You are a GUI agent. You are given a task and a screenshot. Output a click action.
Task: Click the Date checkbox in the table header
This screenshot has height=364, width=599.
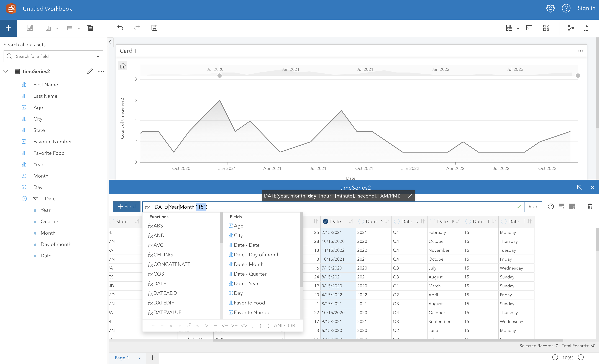tap(325, 222)
